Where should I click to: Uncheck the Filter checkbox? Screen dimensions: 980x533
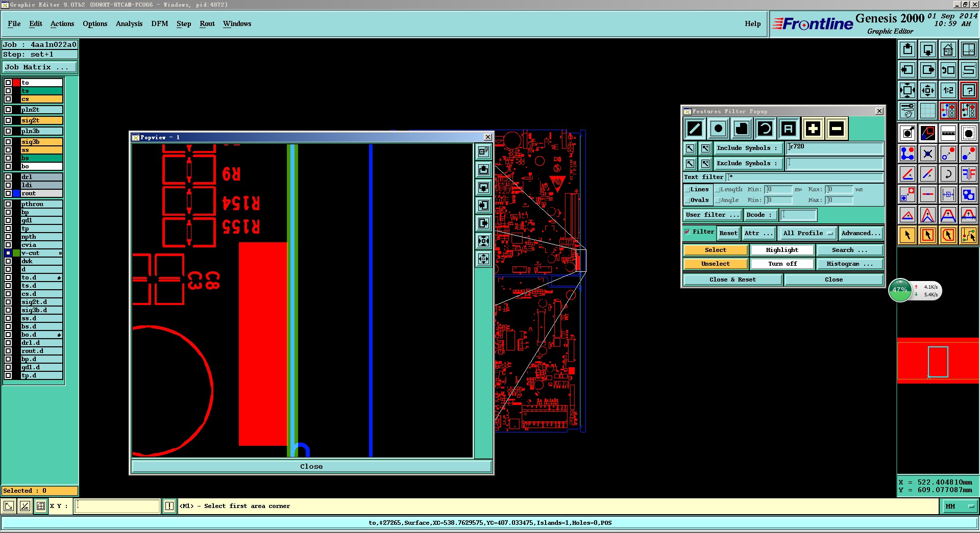click(x=688, y=232)
